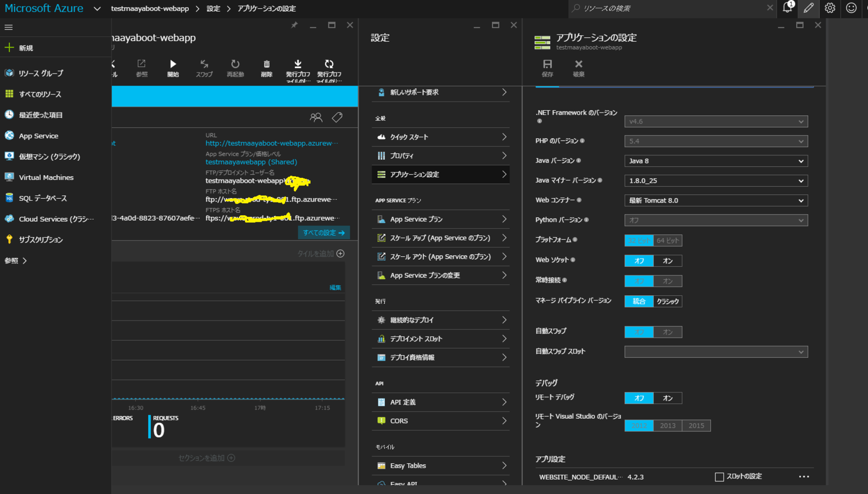Open the PHP のバージョン dropdown
The height and width of the screenshot is (494, 868).
click(x=716, y=141)
